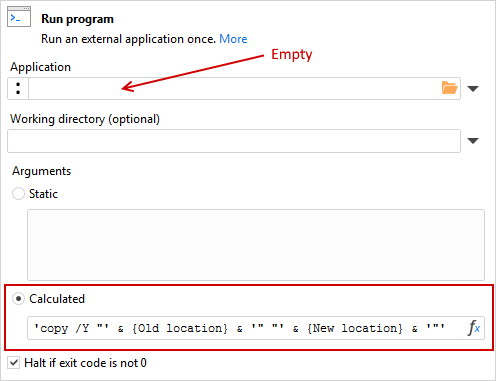Expand the Working directory dropdown arrow
The height and width of the screenshot is (381, 496).
tap(473, 141)
